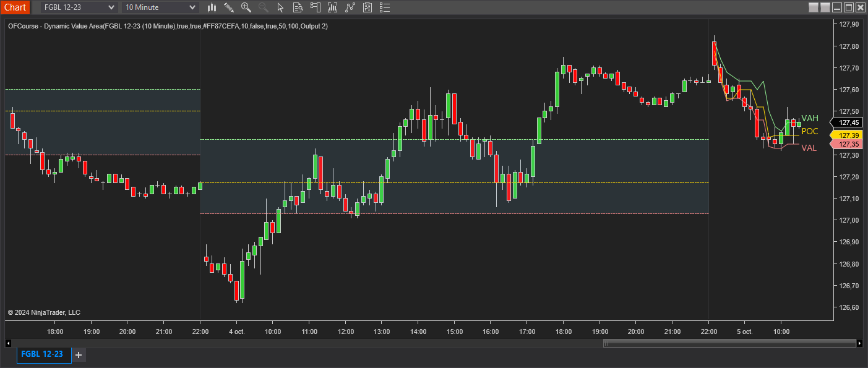Open the Chart Trader icon
868x368 pixels.
pos(316,7)
